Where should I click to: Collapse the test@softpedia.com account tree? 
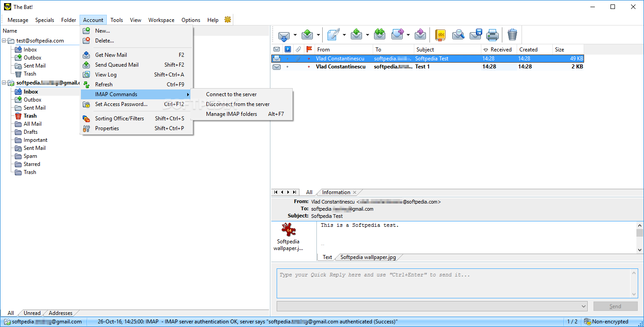(4, 41)
